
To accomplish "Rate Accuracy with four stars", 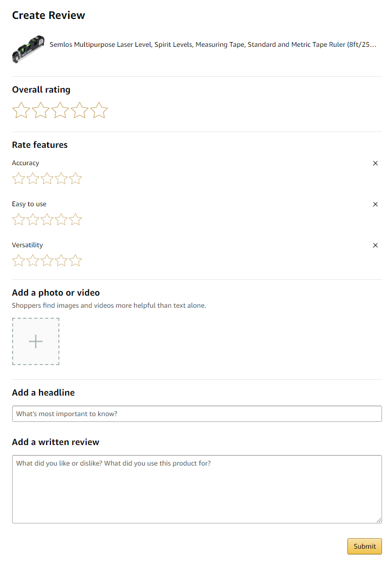I will (x=61, y=178).
